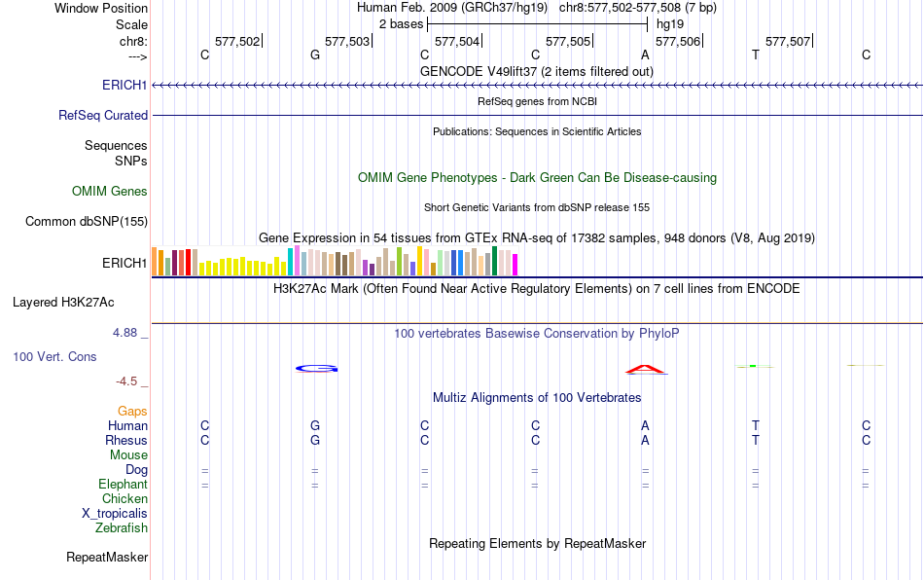This screenshot has height=580, width=924.
Task: Click the -4.5 lower conservation scale value
Action: (126, 381)
